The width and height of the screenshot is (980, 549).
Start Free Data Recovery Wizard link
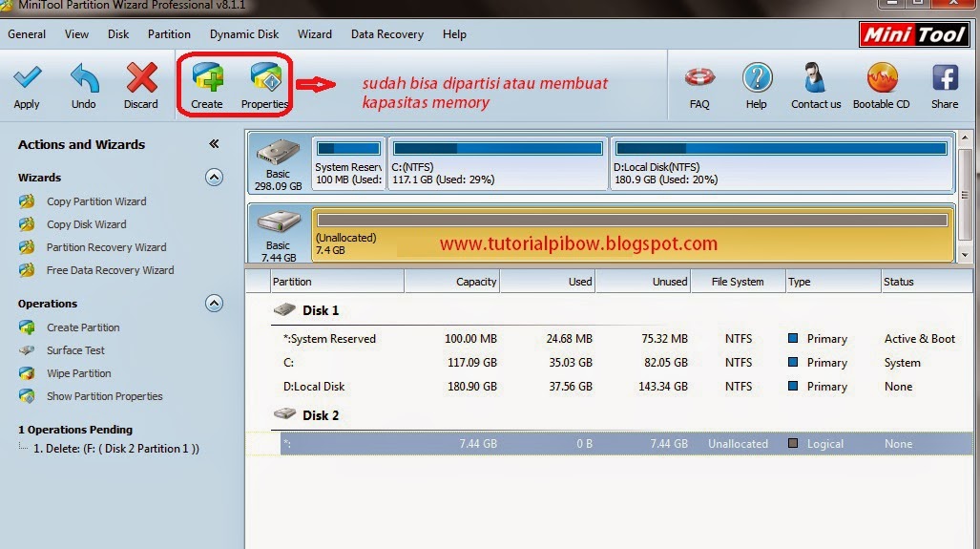pyautogui.click(x=110, y=270)
